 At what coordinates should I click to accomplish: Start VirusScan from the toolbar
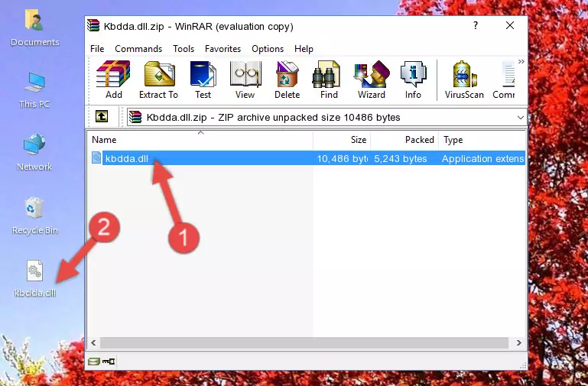(464, 80)
